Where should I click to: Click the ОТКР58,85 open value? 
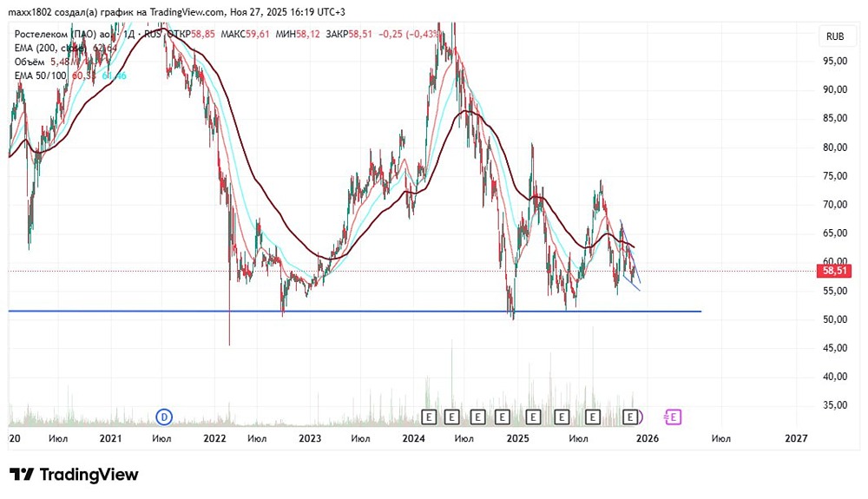click(191, 35)
